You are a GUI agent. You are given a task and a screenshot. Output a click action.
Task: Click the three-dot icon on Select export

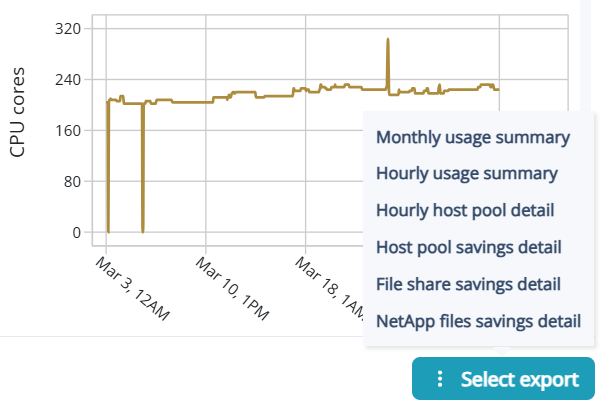click(x=438, y=380)
